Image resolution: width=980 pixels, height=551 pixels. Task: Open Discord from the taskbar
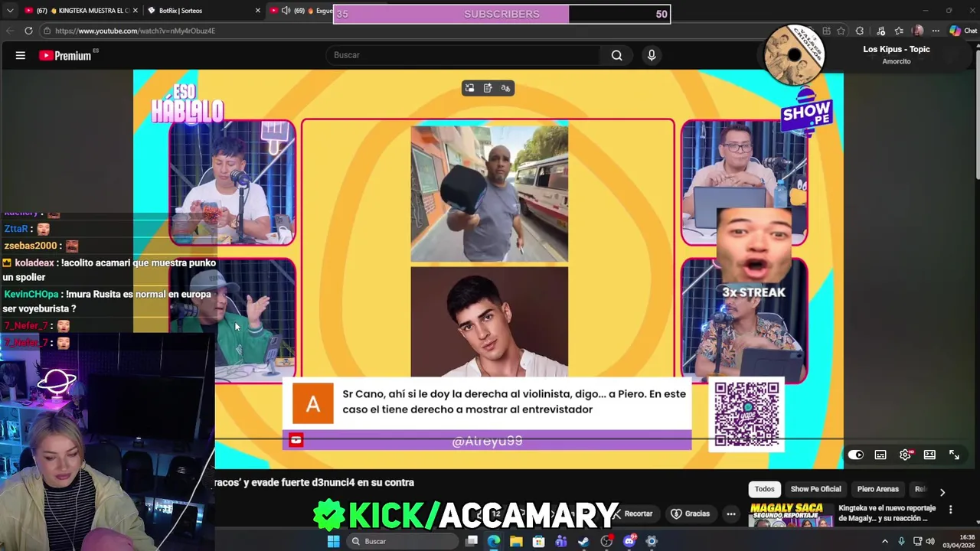point(629,541)
